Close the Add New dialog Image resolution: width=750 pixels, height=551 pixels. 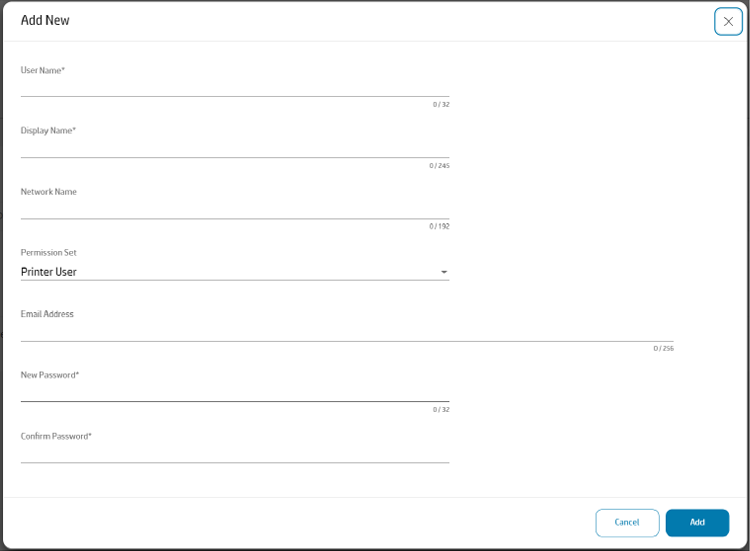[728, 22]
